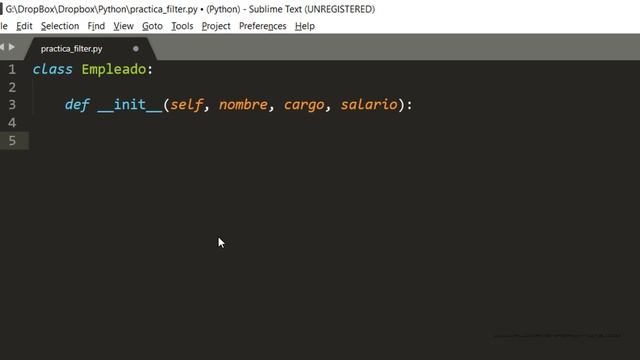
Task: Click the 'nombre' parameter
Action: point(243,105)
